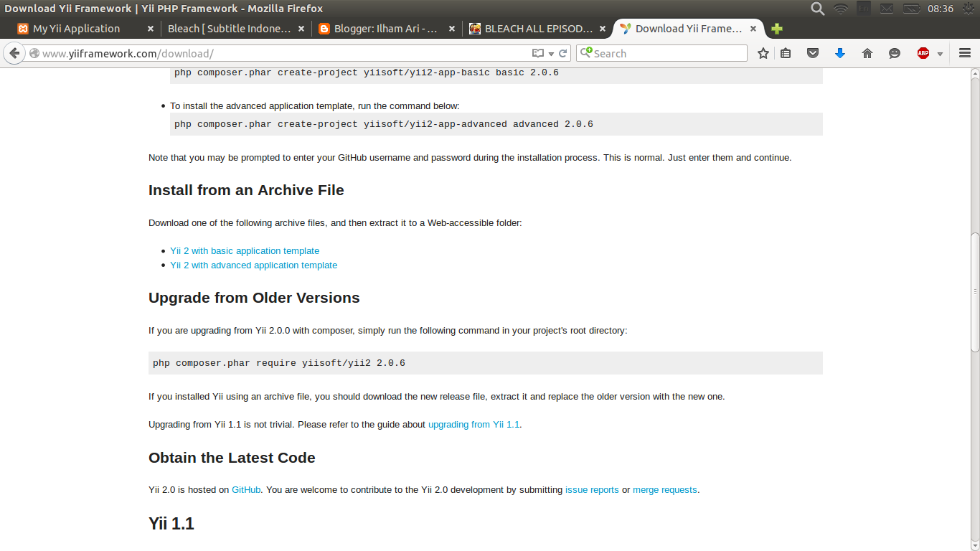The width and height of the screenshot is (980, 551).
Task: Close the My Yii Application tab
Action: (x=151, y=29)
